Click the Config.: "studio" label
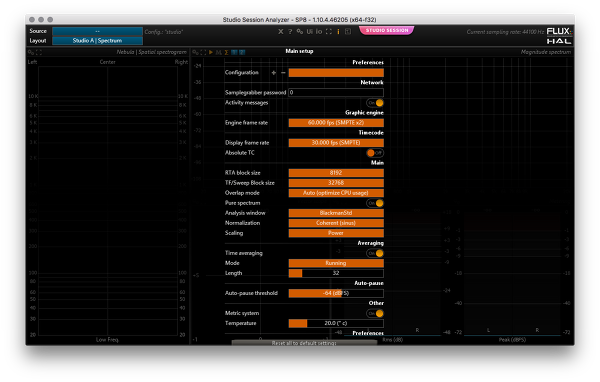 coord(164,32)
